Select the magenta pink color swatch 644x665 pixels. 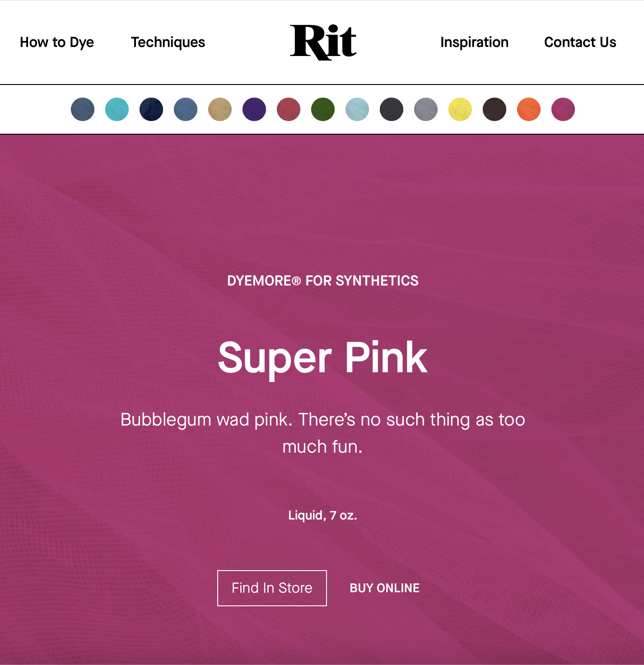pyautogui.click(x=563, y=109)
